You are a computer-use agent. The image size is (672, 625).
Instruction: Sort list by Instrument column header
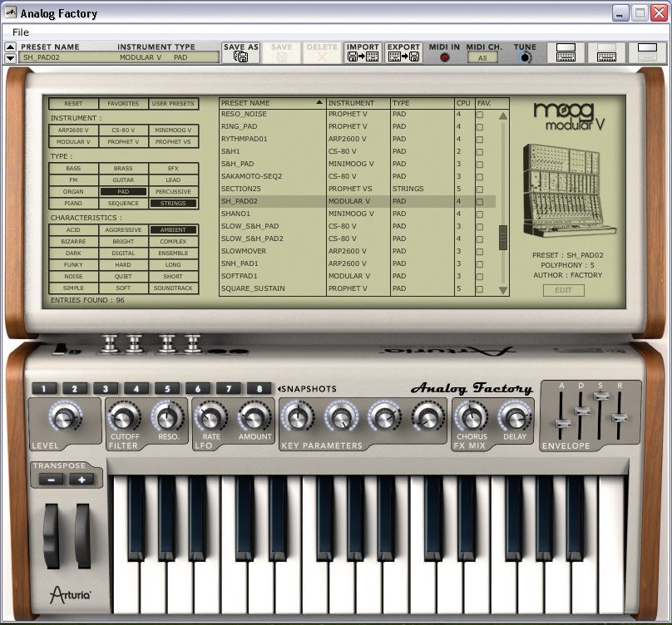pos(358,103)
